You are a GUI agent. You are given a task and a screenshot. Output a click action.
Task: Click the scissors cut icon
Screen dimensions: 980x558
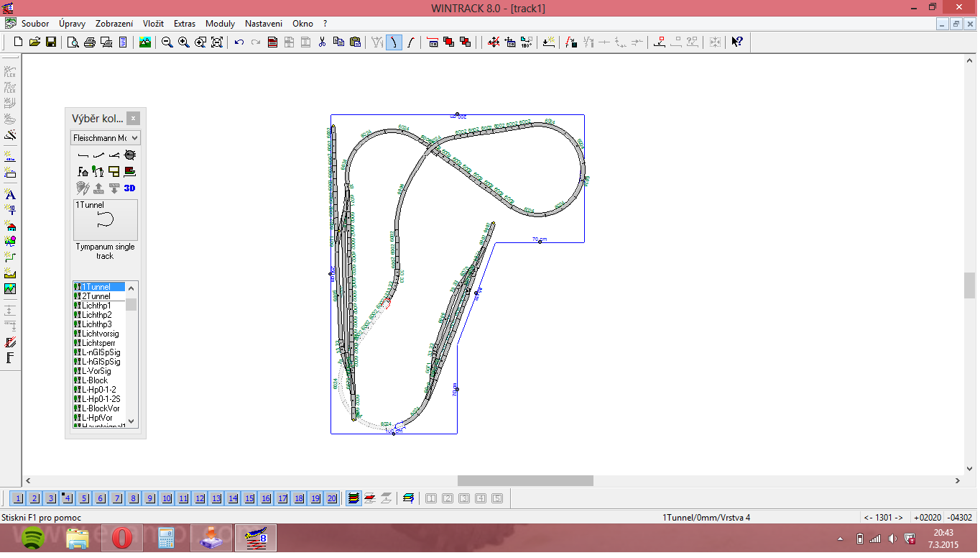point(322,42)
